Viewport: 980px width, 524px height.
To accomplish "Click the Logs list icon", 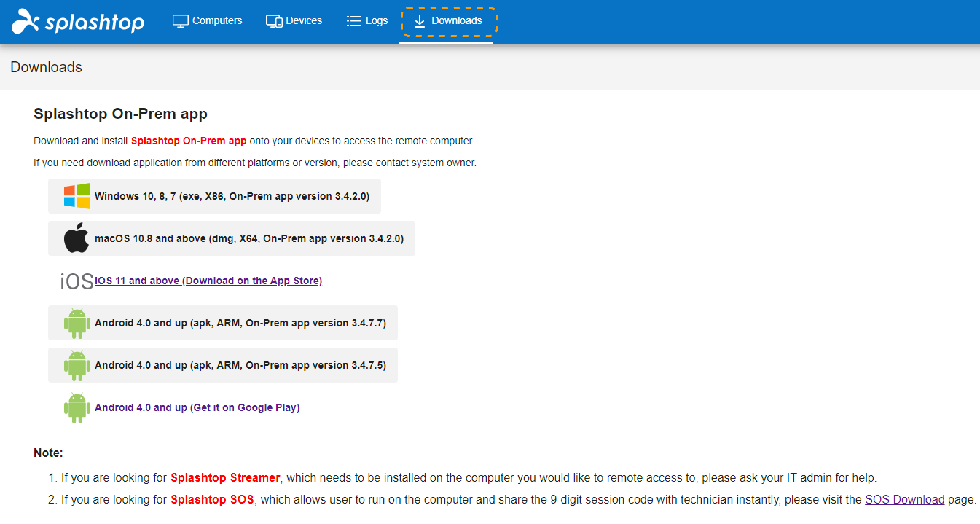I will 354,21.
